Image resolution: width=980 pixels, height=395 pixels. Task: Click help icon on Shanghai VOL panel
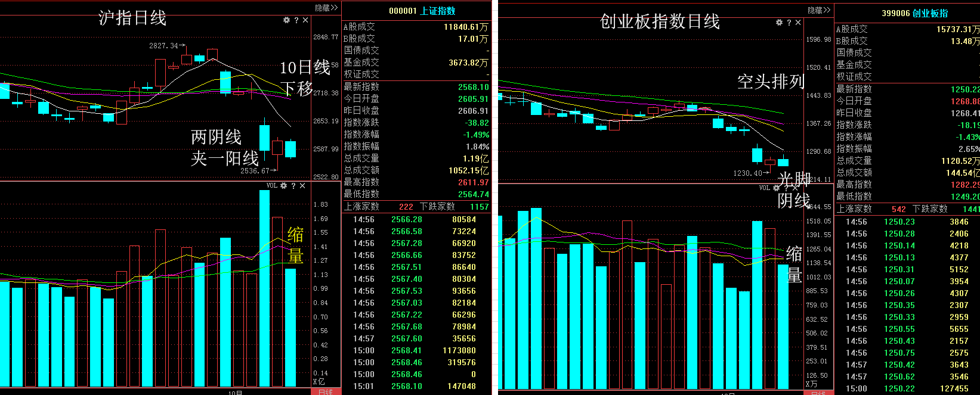293,186
